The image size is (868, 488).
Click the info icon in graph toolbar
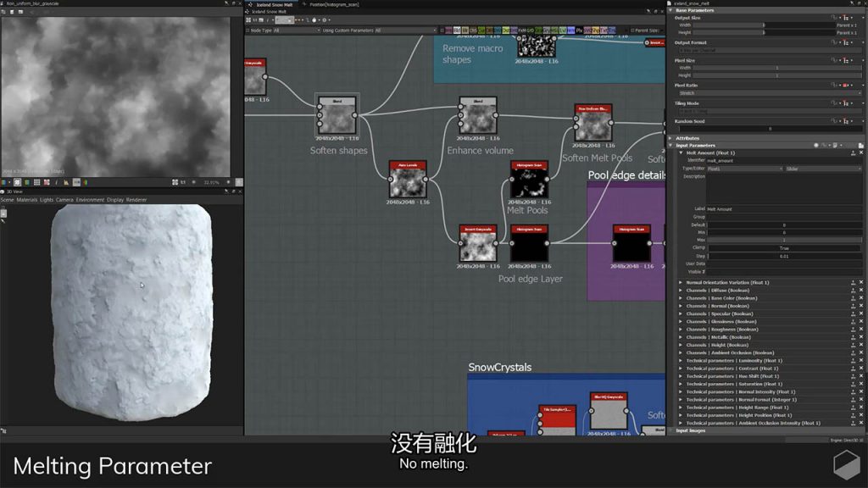pyautogui.click(x=267, y=20)
